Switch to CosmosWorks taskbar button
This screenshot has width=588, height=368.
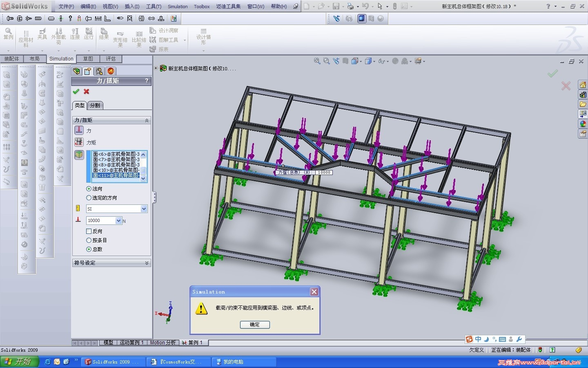(179, 362)
